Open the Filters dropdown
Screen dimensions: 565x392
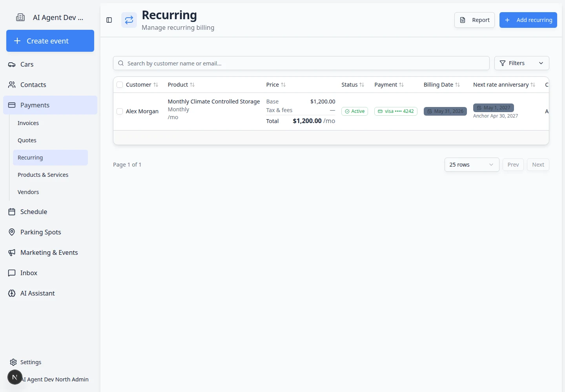521,63
